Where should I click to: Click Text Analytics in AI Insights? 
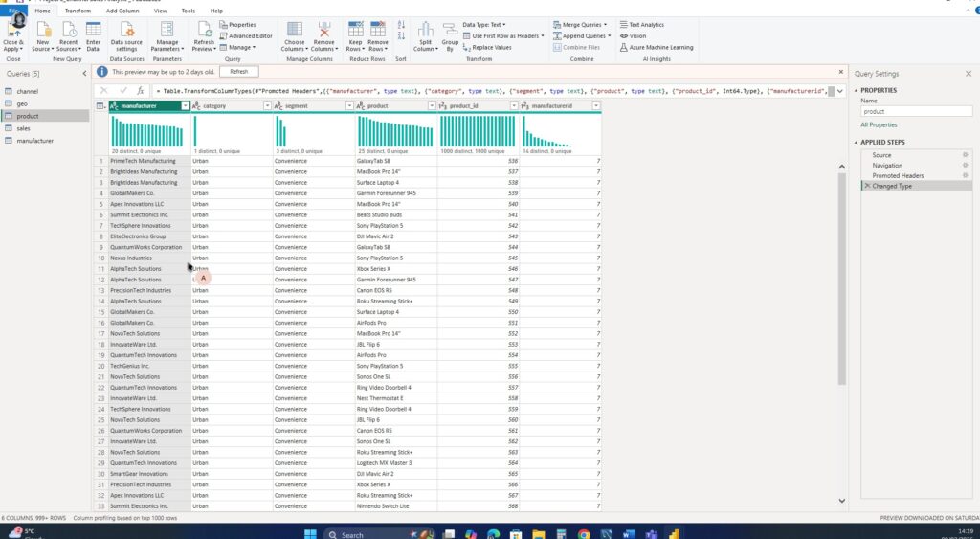(x=642, y=24)
